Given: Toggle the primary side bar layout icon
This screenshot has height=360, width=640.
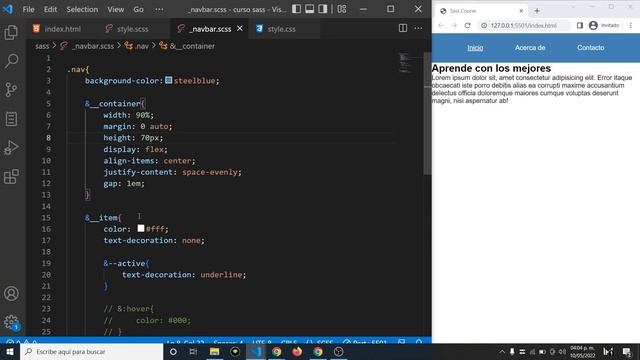Looking at the screenshot, I should [296, 9].
